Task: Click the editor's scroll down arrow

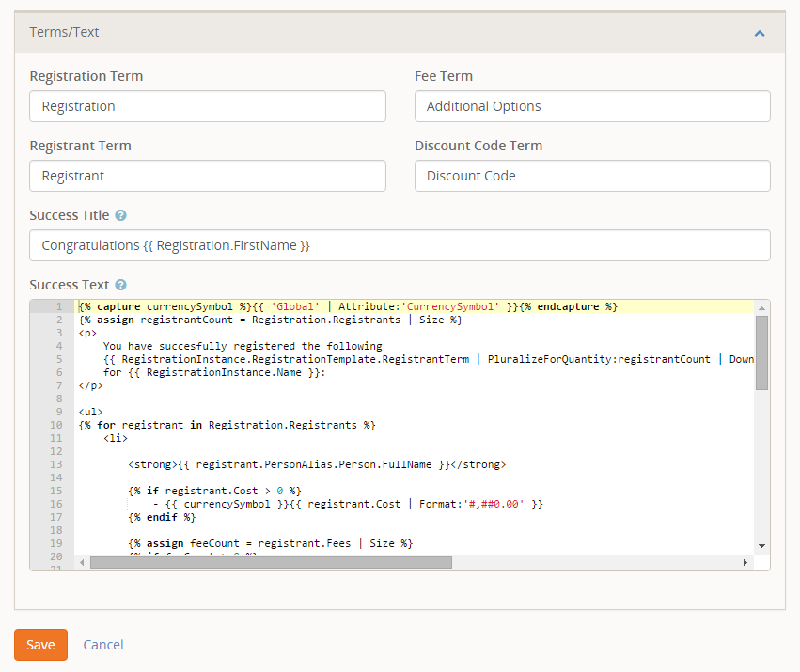Action: point(761,546)
